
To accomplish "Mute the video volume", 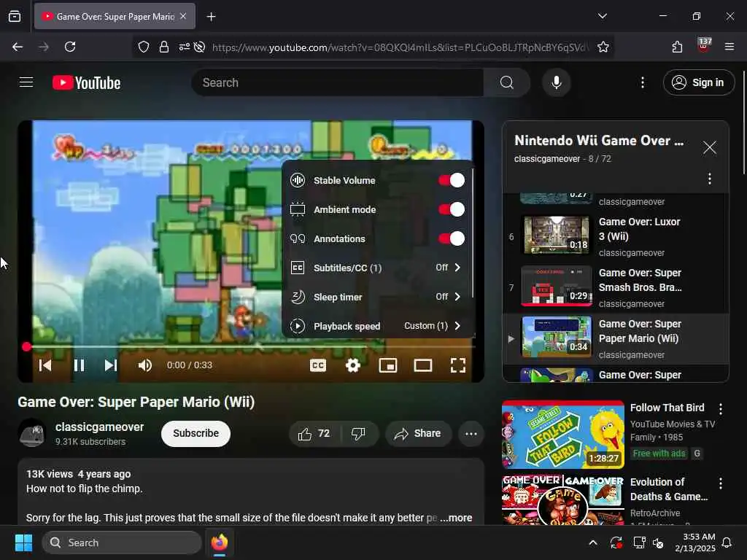I will click(x=144, y=365).
